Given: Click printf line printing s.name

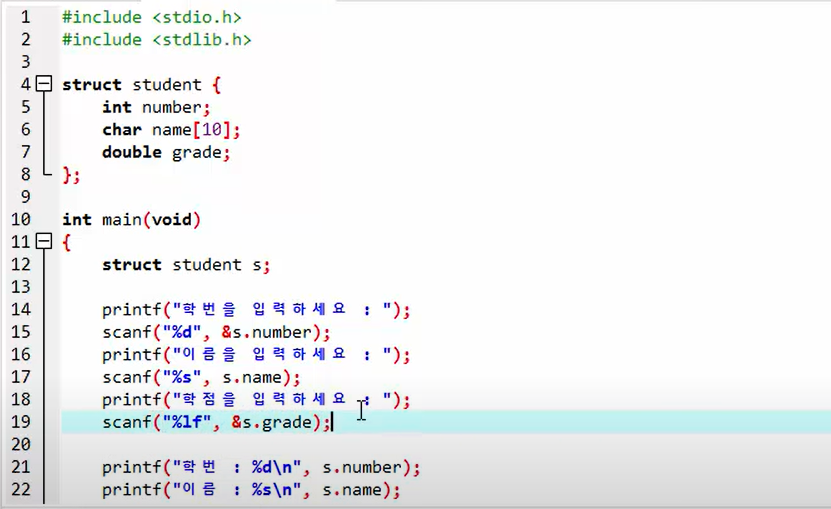Looking at the screenshot, I should 251,490.
